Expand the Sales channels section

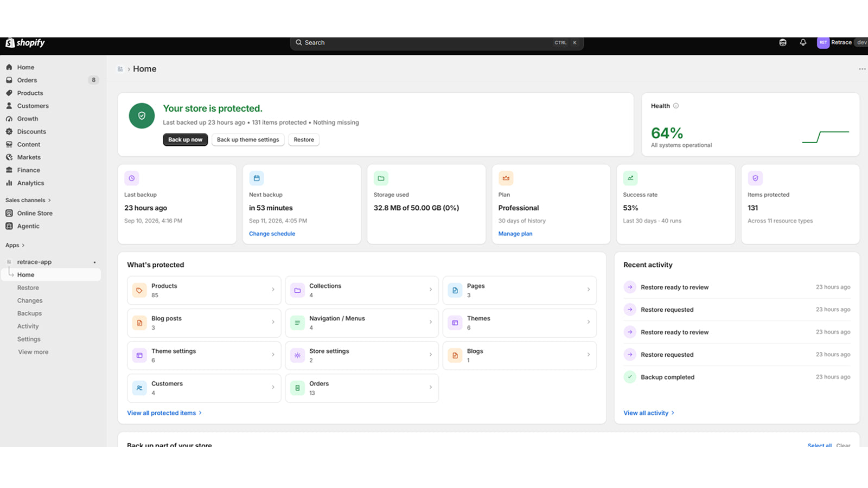point(28,200)
